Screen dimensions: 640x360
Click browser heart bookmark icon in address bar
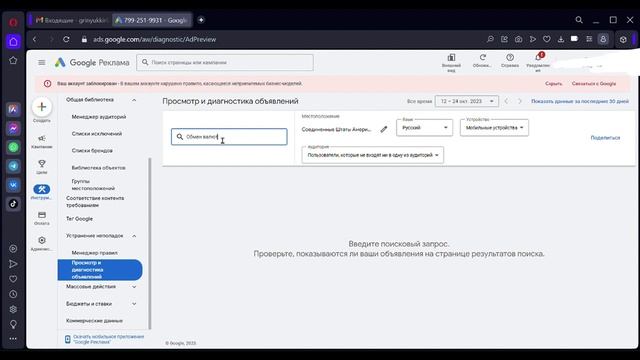point(547,39)
